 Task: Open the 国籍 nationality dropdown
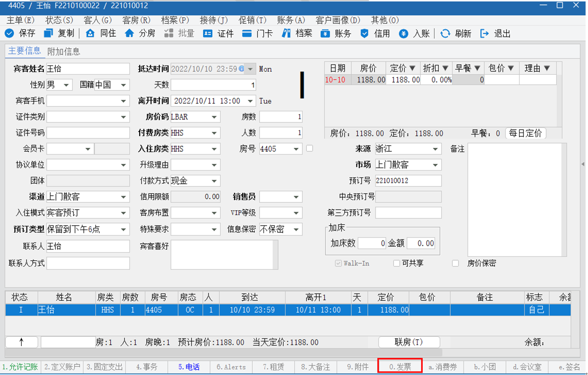pos(124,85)
